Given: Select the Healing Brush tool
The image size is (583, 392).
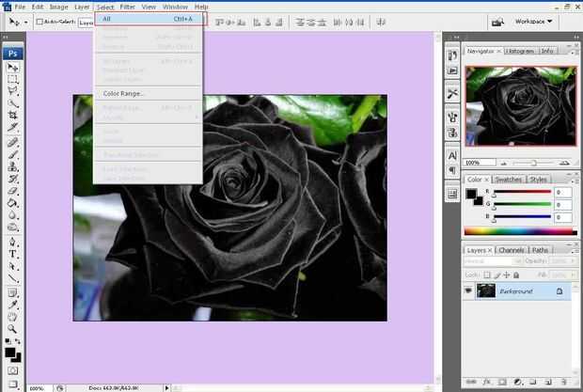Looking at the screenshot, I should (12, 142).
